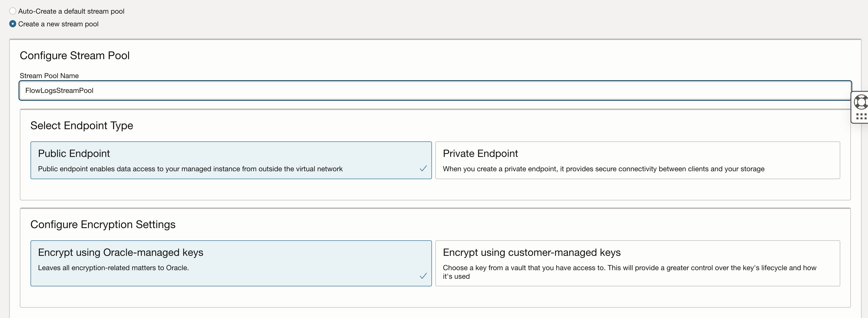The image size is (868, 318).
Task: Click the Select Endpoint Type heading
Action: (82, 125)
